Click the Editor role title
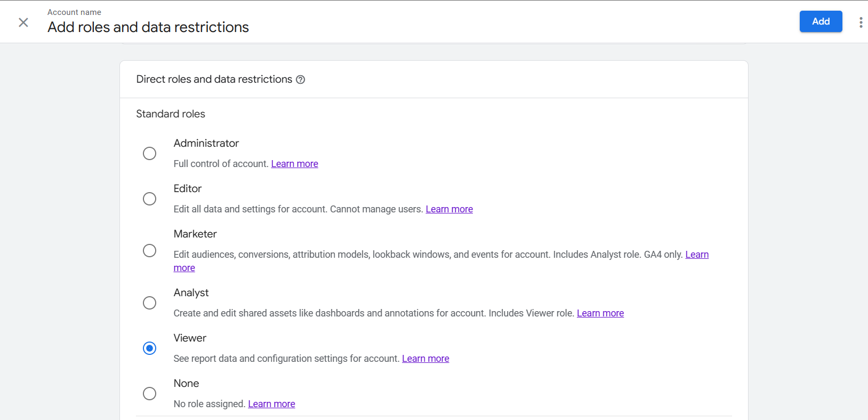The image size is (868, 420). point(187,188)
